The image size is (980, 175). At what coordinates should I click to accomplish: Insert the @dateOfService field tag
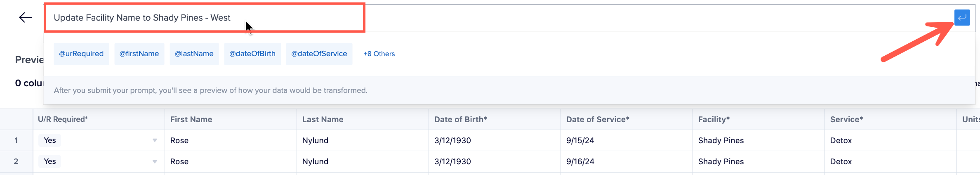(x=319, y=54)
